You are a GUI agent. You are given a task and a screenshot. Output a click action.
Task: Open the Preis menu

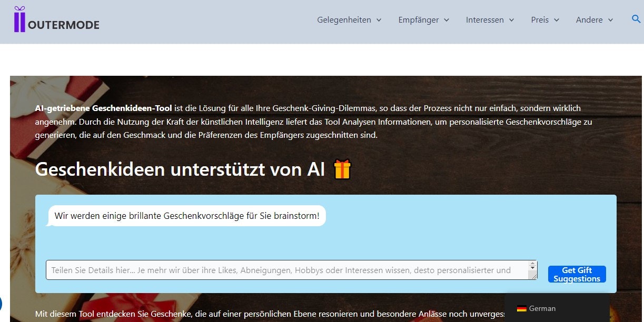545,20
